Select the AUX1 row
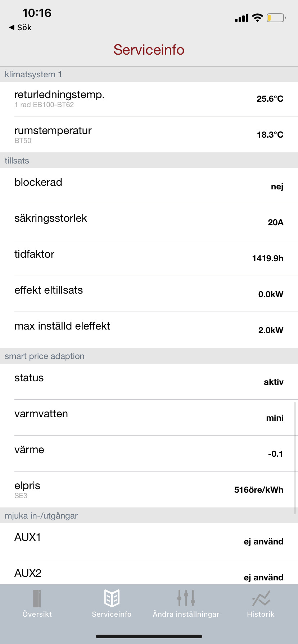298x644 pixels. pos(149,541)
